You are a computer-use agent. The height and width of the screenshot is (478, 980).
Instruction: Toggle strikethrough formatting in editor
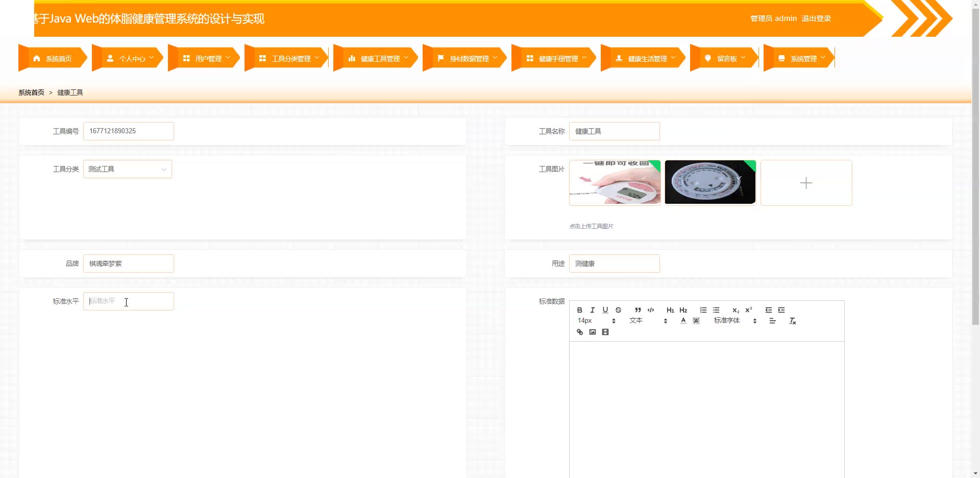[x=618, y=310]
